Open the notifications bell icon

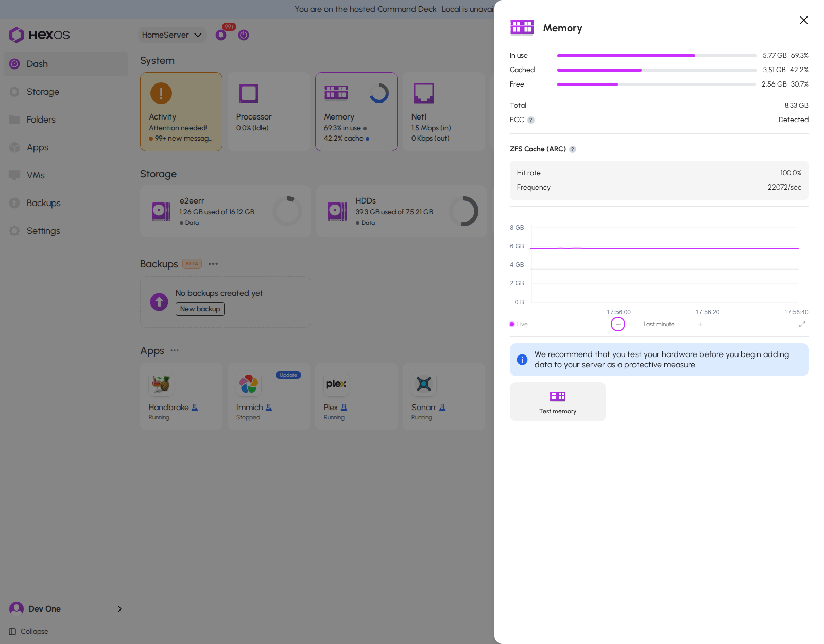pyautogui.click(x=221, y=35)
